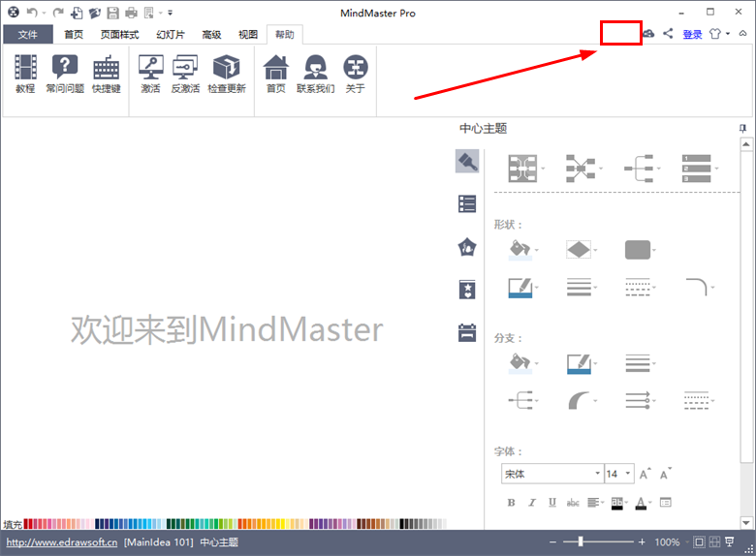The height and width of the screenshot is (556, 756).
Task: Click the zoom out minus button
Action: (552, 542)
